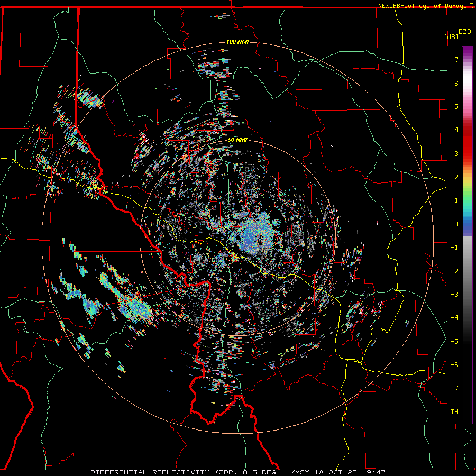Select the -4 value on the color scale
This screenshot has width=476, height=476.
pos(454,318)
